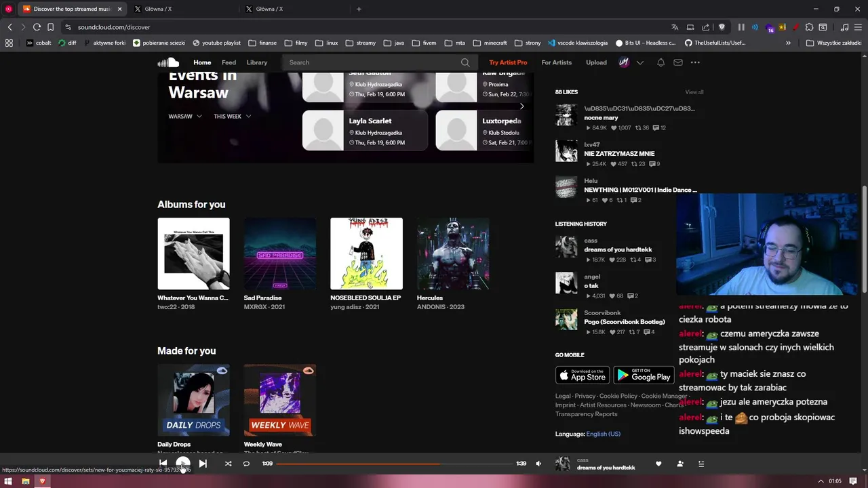Open dreams of you hardtekk in history

618,249
